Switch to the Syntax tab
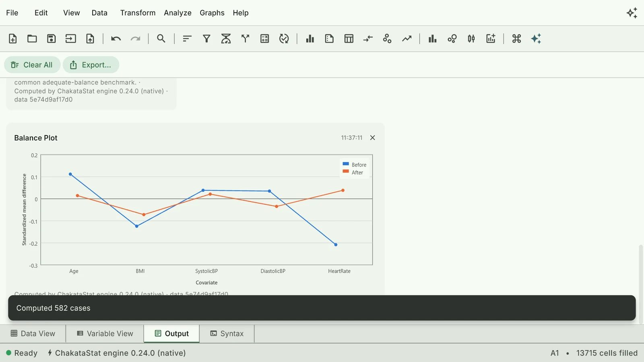The image size is (644, 362). (x=227, y=333)
